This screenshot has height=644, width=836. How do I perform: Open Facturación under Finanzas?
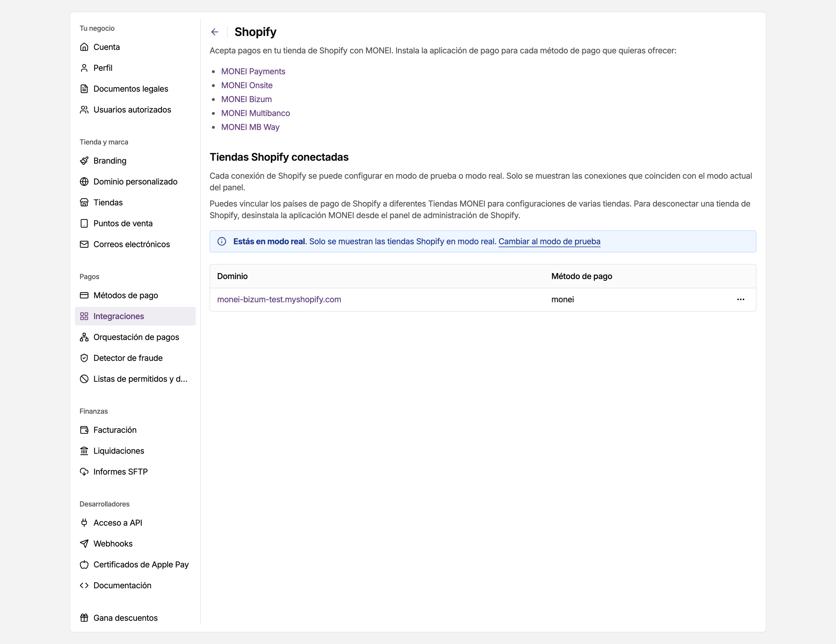point(135,430)
